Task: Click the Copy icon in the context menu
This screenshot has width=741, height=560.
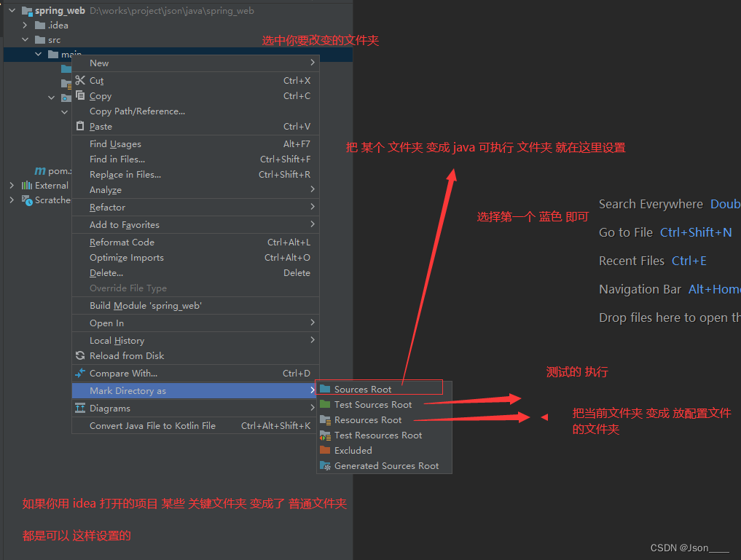Action: pyautogui.click(x=80, y=95)
